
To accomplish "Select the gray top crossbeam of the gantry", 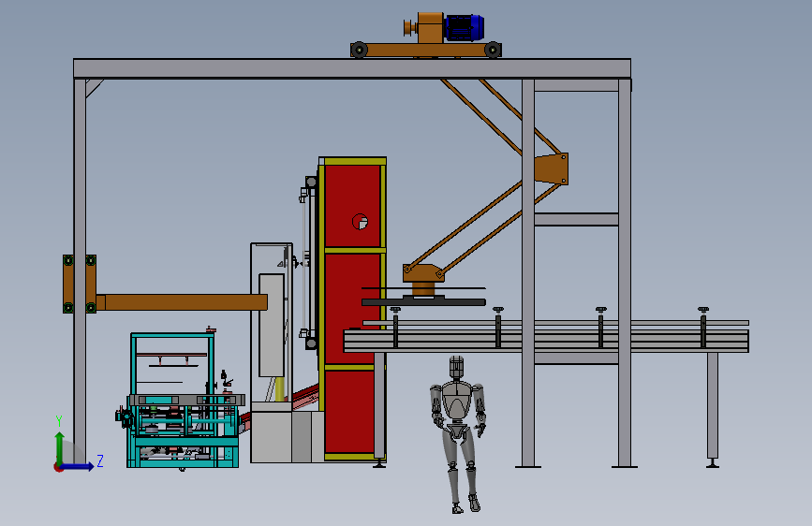I will tap(352, 68).
